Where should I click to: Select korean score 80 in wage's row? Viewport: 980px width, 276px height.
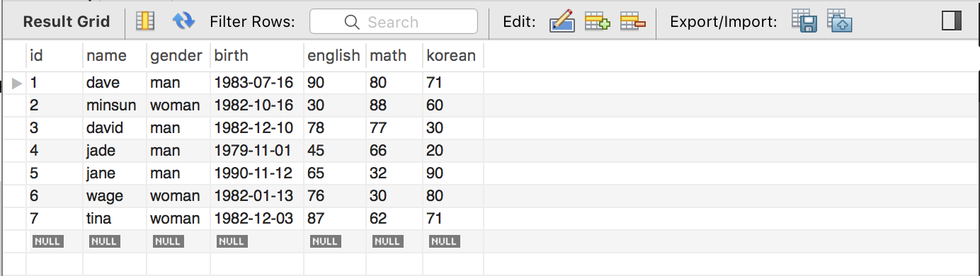pyautogui.click(x=453, y=196)
